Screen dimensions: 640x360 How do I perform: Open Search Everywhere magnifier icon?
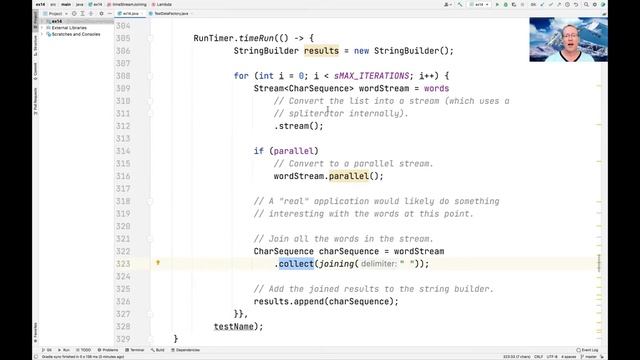tap(586, 4)
